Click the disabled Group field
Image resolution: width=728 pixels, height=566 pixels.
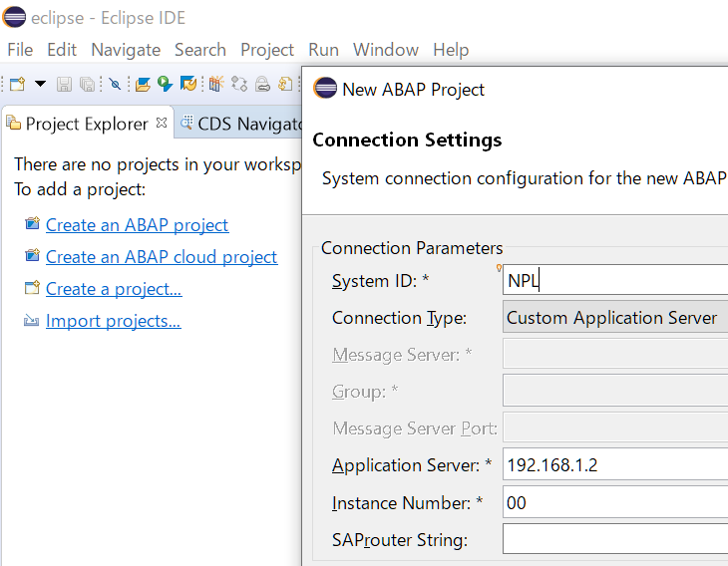pos(615,391)
